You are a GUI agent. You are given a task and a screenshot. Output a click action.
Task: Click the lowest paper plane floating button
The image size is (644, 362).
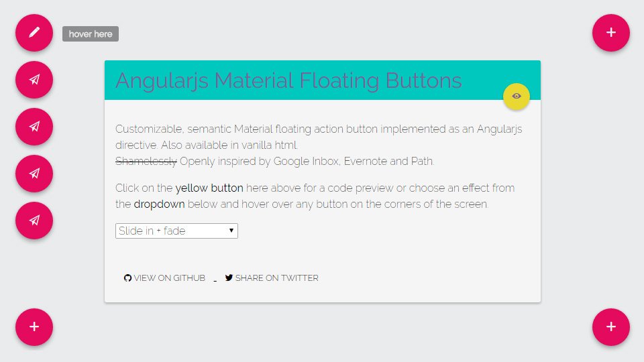coord(34,221)
